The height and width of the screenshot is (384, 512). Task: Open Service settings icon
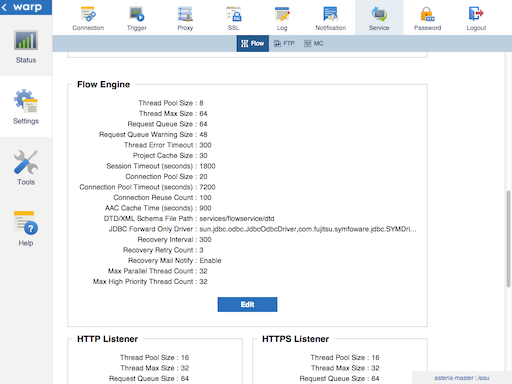[379, 14]
